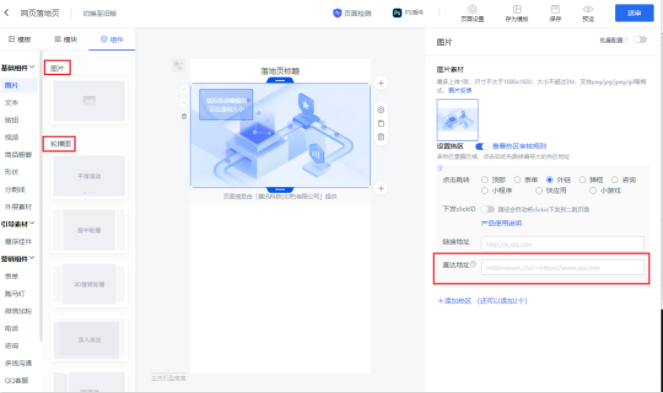The width and height of the screenshot is (663, 393).
Task: Select 形状 in the component list
Action: 11,172
